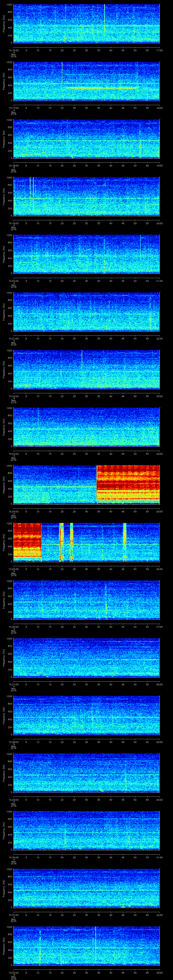This screenshot has width=173, height=980.
Task: Click the spectrogram panel starting at 10:21:00
Action: [87, 312]
